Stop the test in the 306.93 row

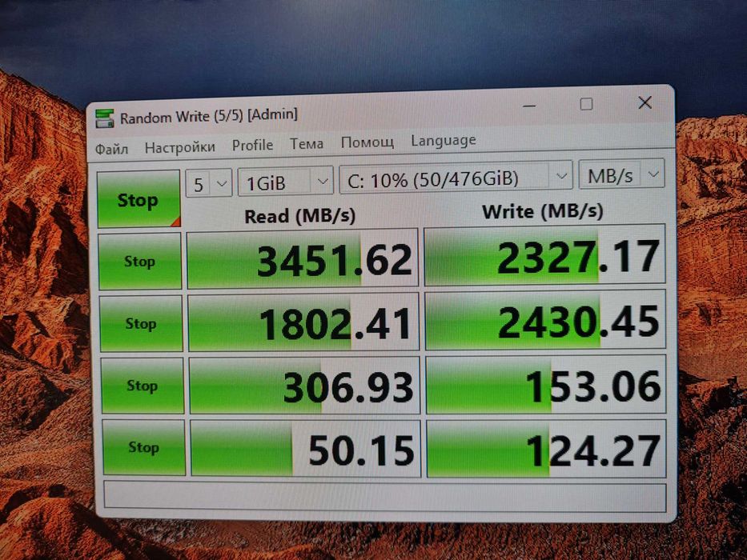pos(143,386)
